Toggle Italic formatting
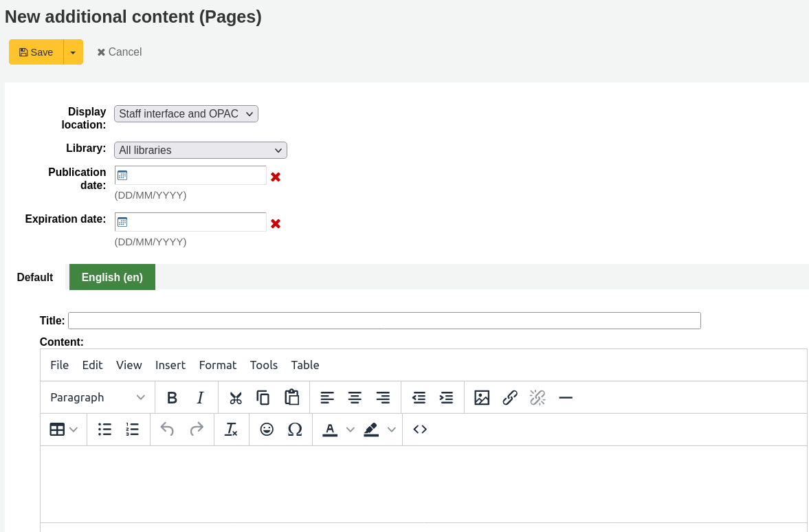 point(200,398)
